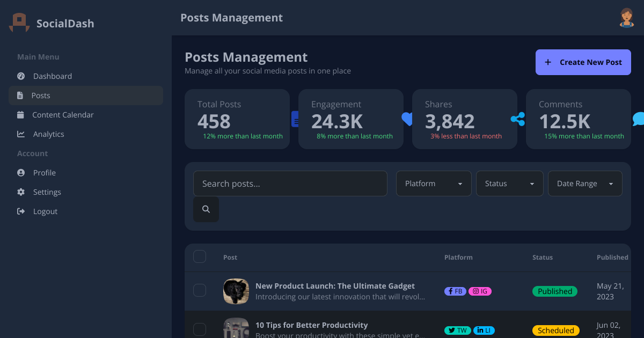Open the Platform filter dropdown
This screenshot has width=644, height=338.
[x=434, y=183]
